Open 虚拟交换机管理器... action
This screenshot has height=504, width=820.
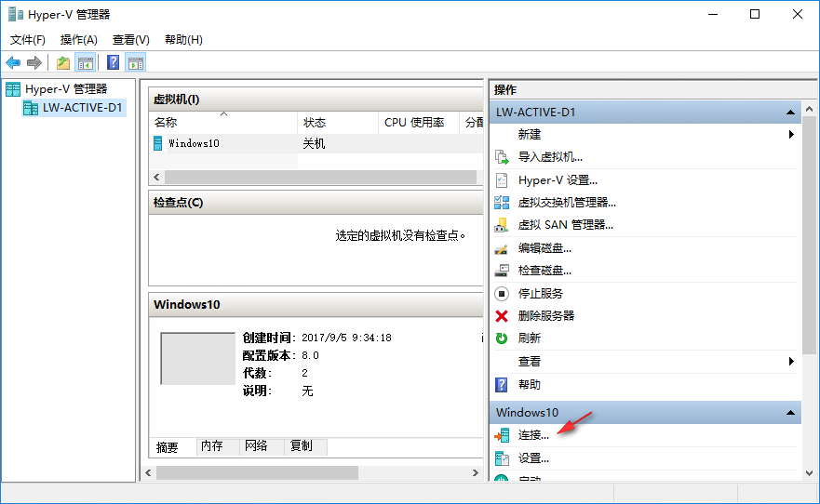(567, 203)
